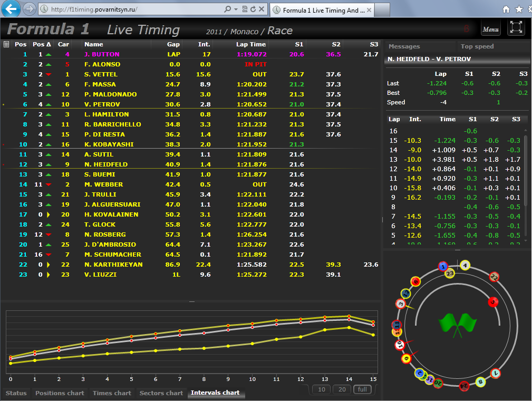Click the list icon in table header

pos(6,44)
